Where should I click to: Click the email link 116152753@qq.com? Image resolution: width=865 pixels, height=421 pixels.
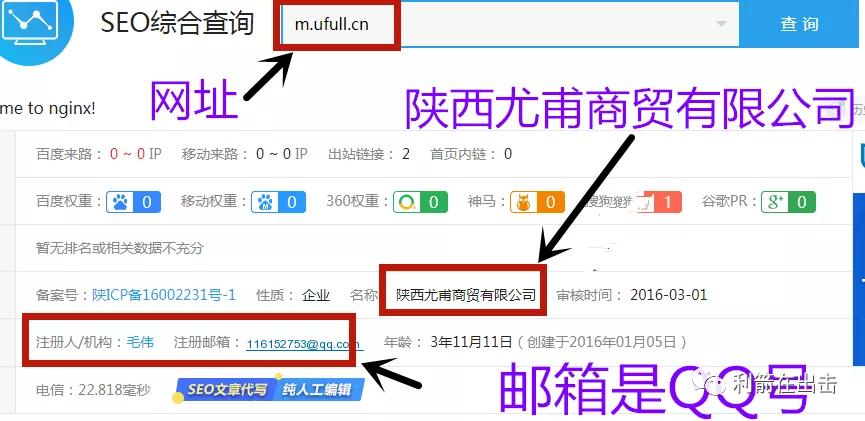pyautogui.click(x=304, y=344)
